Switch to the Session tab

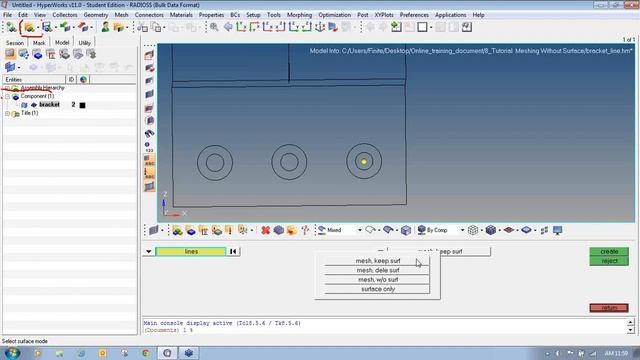tap(15, 43)
